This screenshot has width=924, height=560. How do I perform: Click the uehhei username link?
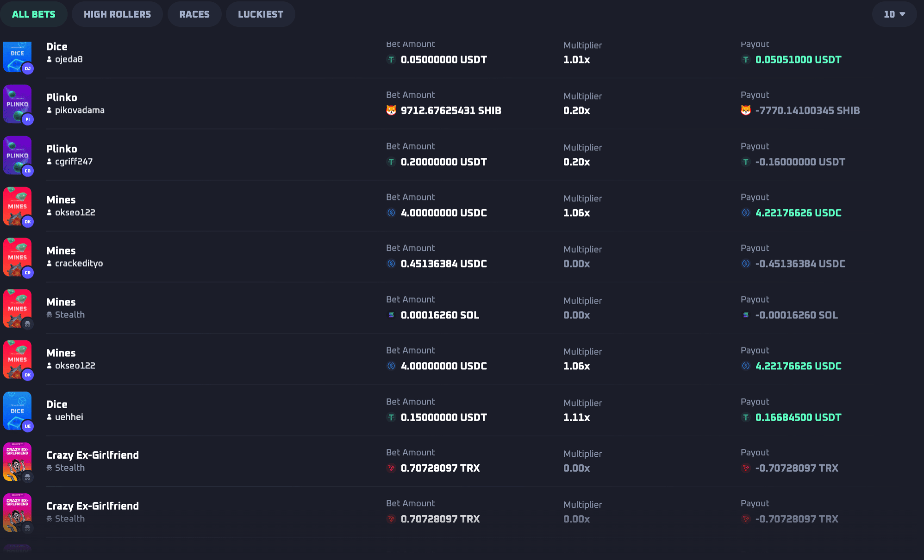(69, 417)
